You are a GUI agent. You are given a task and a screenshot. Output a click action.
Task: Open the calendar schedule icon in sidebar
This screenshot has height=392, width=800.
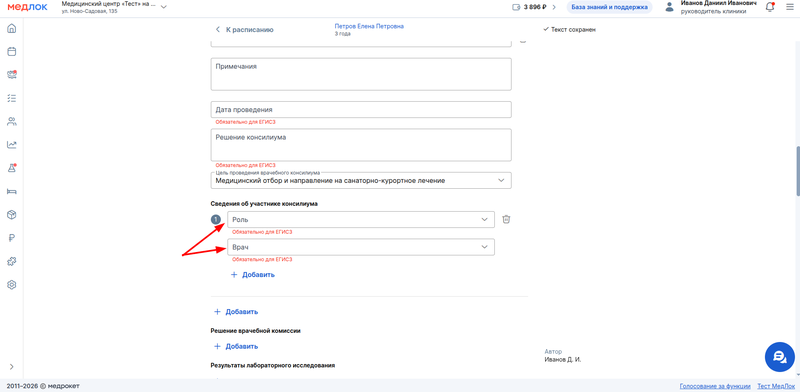(11, 52)
